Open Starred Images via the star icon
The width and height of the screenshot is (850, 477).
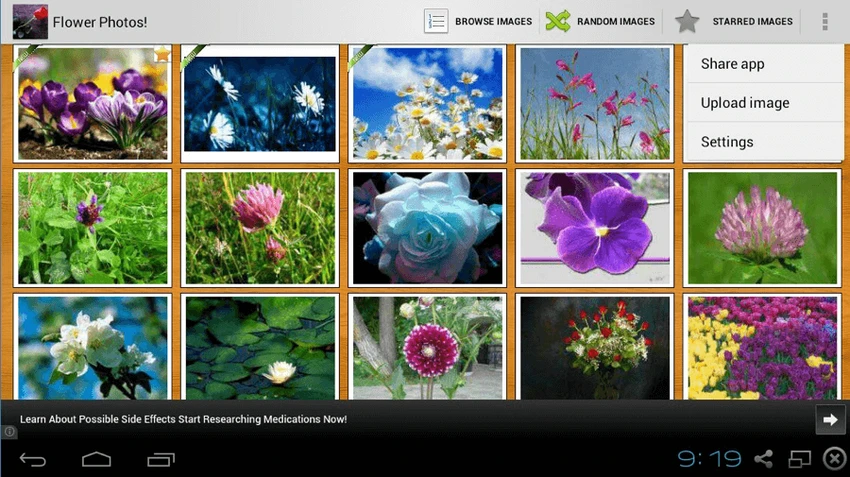[687, 22]
